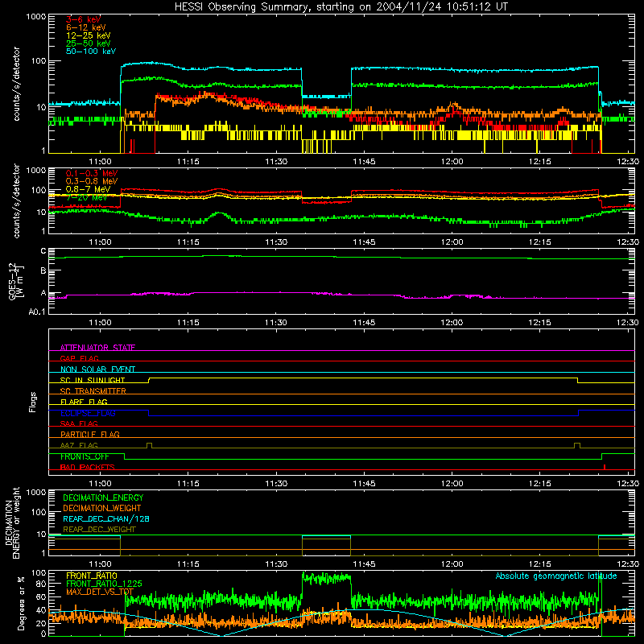This screenshot has width=644, height=644.
Task: Click the 11:30 tick under the top plot
Action: point(276,162)
